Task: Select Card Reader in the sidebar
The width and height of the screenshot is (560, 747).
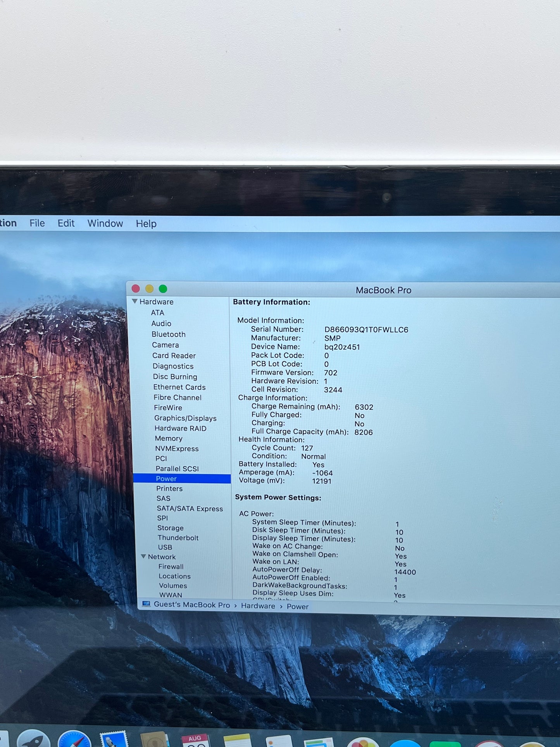Action: pos(174,355)
